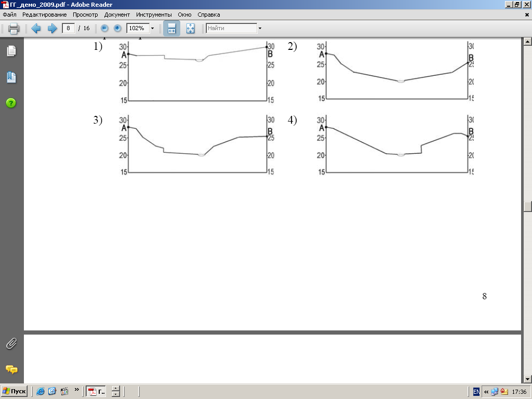Click the Print icon in toolbar
The width and height of the screenshot is (532, 399).
click(14, 28)
